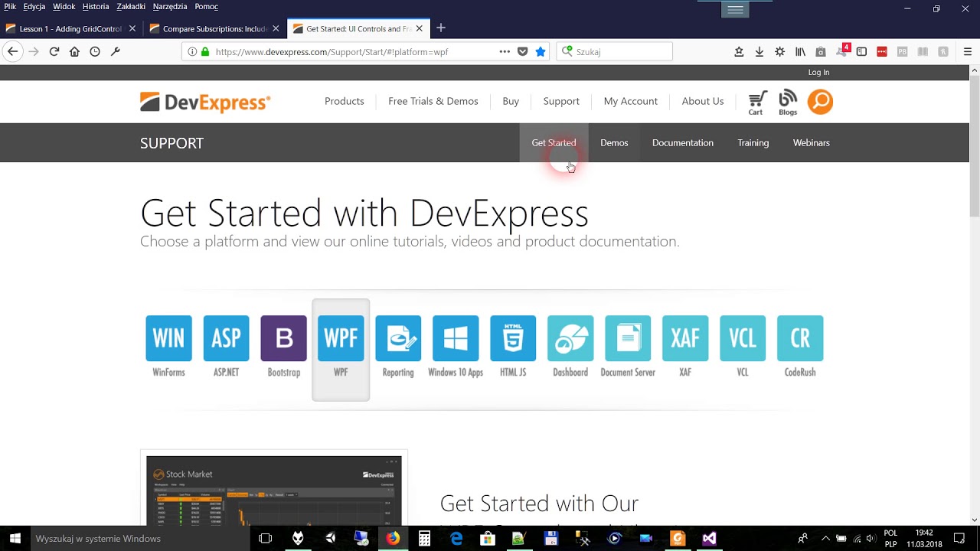The height and width of the screenshot is (551, 980).
Task: Open the developer tools wrench icon
Action: (116, 52)
